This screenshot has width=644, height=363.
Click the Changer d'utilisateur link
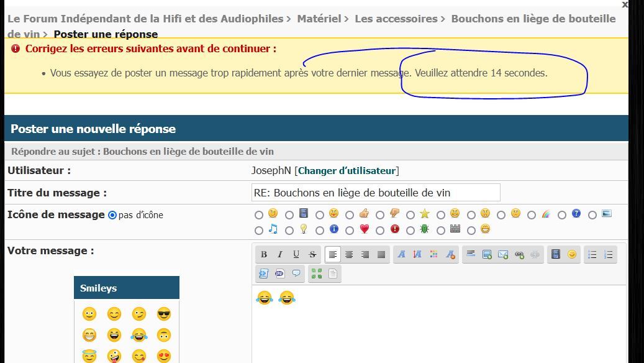347,170
